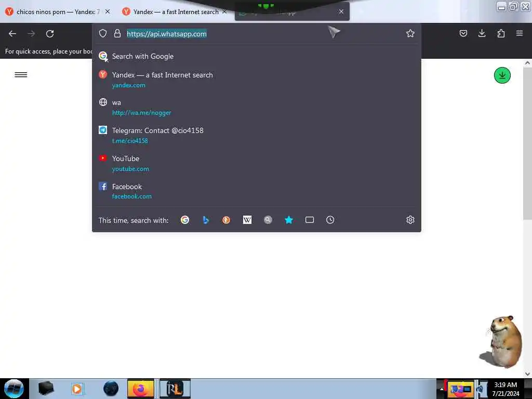
Task: Search bookmarks using the blue star
Action: click(289, 220)
